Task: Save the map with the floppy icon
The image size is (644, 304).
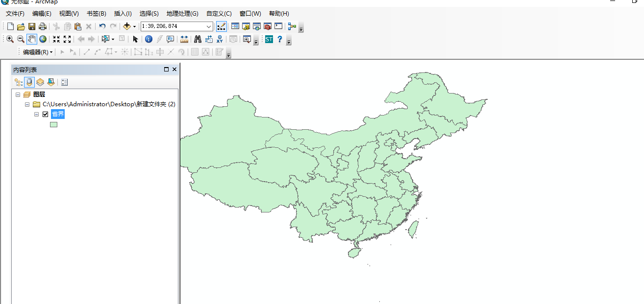Action: tap(31, 26)
